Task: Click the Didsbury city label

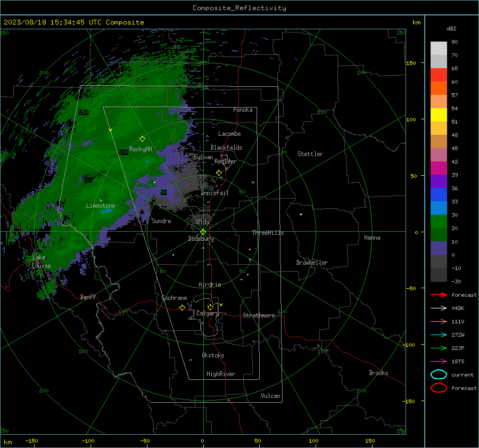Action: [201, 239]
